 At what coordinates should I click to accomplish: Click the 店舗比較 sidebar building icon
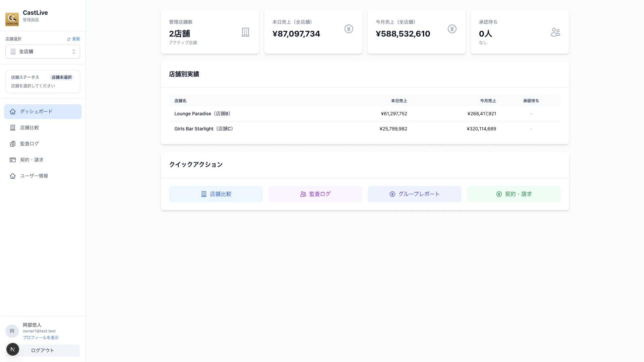tap(13, 128)
